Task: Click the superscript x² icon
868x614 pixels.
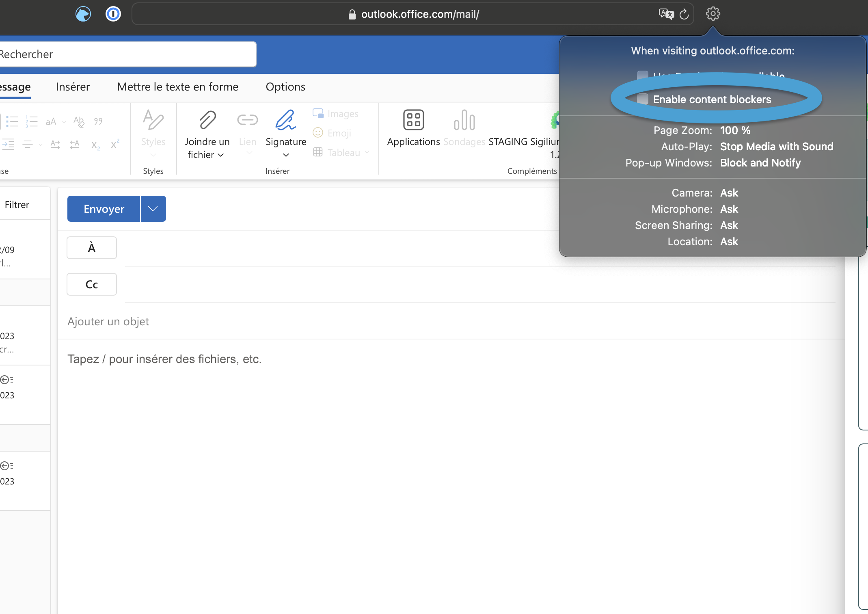Action: point(115,144)
